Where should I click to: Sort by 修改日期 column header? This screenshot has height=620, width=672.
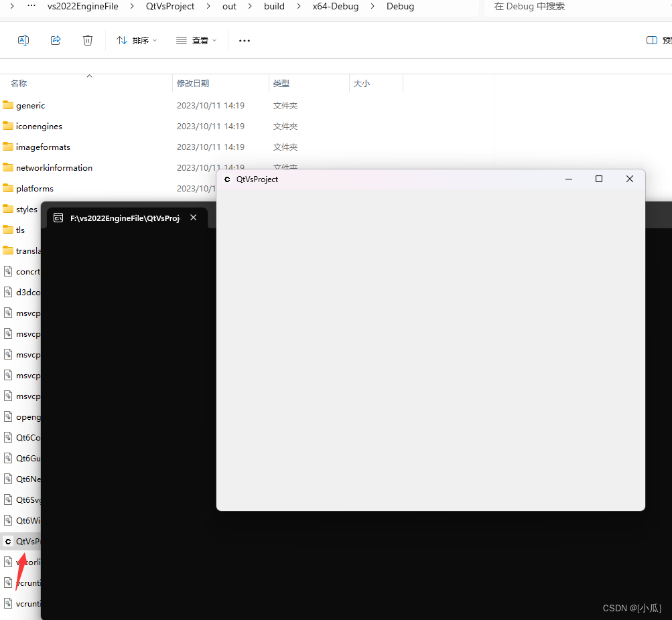(193, 84)
